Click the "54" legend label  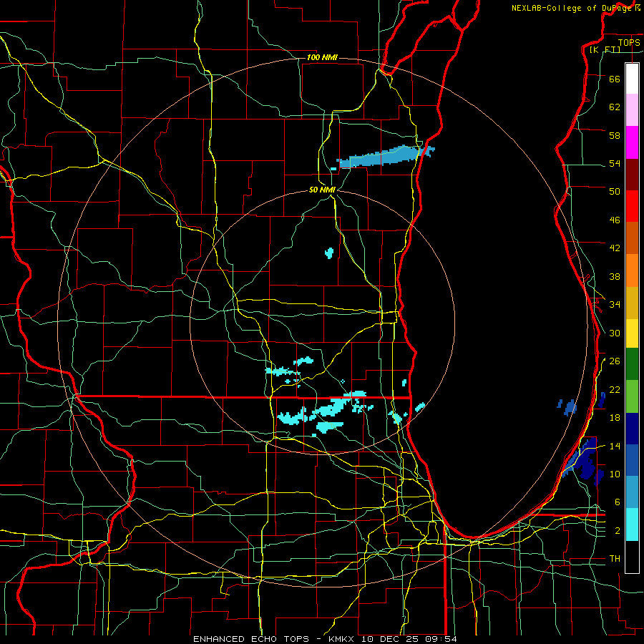[x=615, y=163]
